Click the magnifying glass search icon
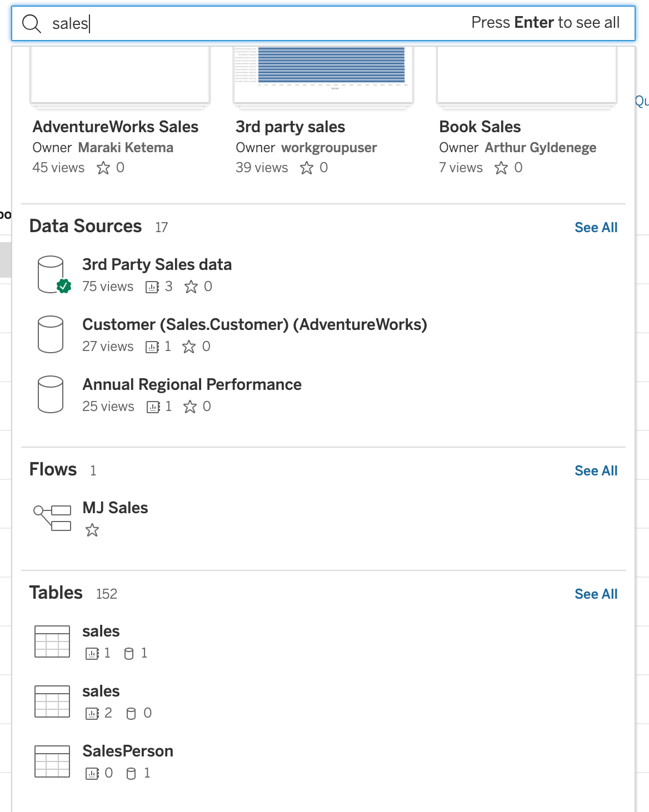Screen dimensions: 649x812 (32, 23)
